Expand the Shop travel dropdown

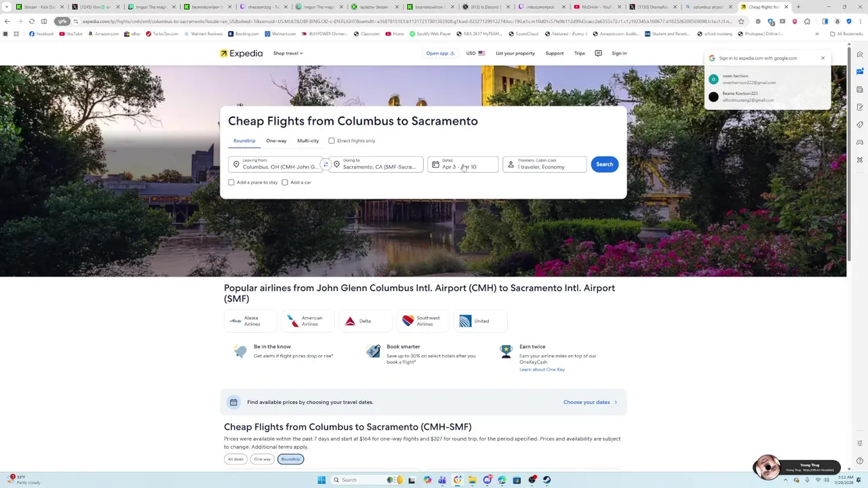click(x=288, y=54)
